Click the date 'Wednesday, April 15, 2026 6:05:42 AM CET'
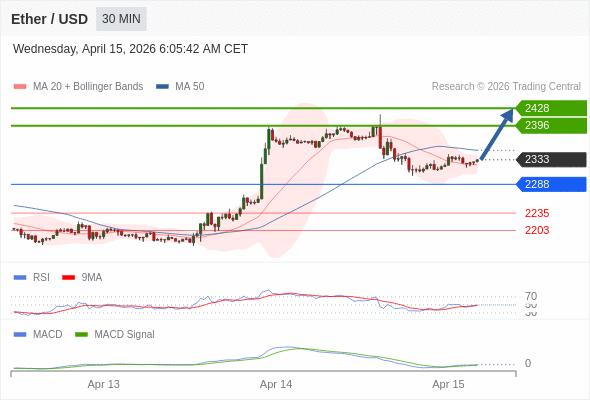This screenshot has width=590, height=400. (130, 49)
